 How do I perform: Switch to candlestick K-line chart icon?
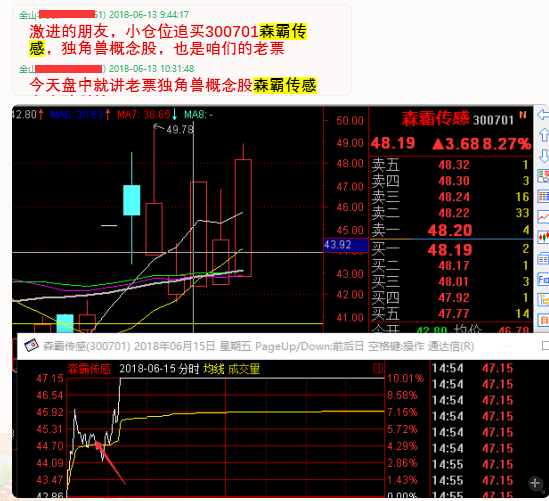point(543,237)
